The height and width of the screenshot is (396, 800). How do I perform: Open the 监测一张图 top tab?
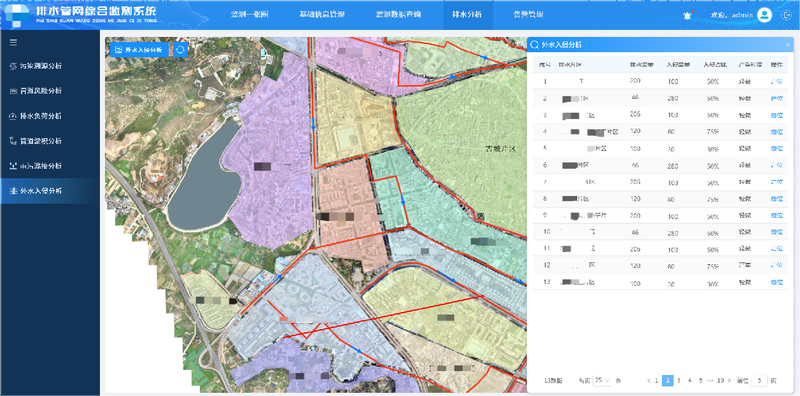click(x=249, y=15)
